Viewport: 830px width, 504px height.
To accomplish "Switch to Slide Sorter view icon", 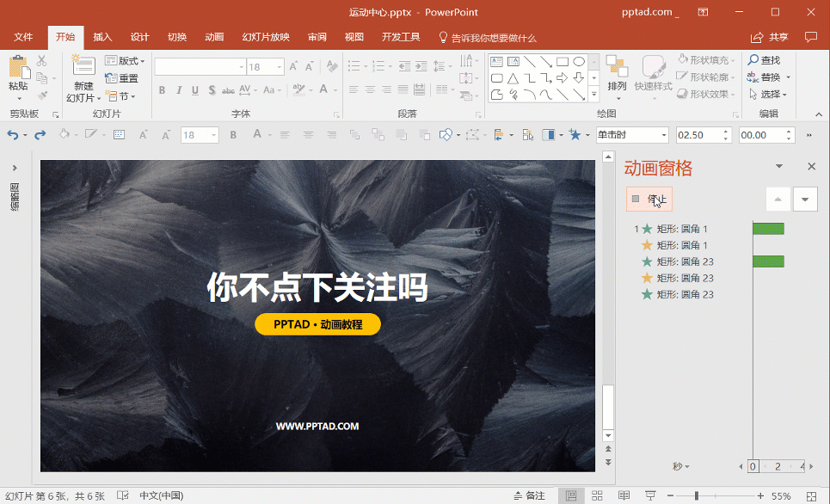I will click(x=597, y=496).
